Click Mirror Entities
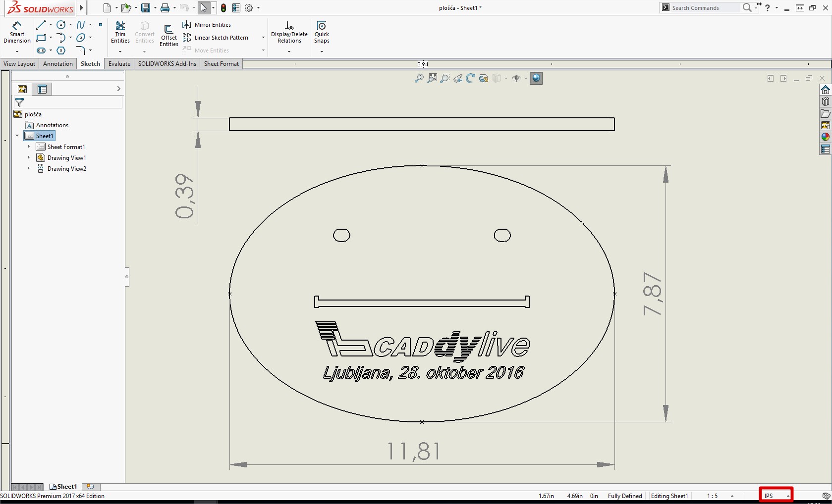Image resolution: width=832 pixels, height=504 pixels. (x=212, y=25)
